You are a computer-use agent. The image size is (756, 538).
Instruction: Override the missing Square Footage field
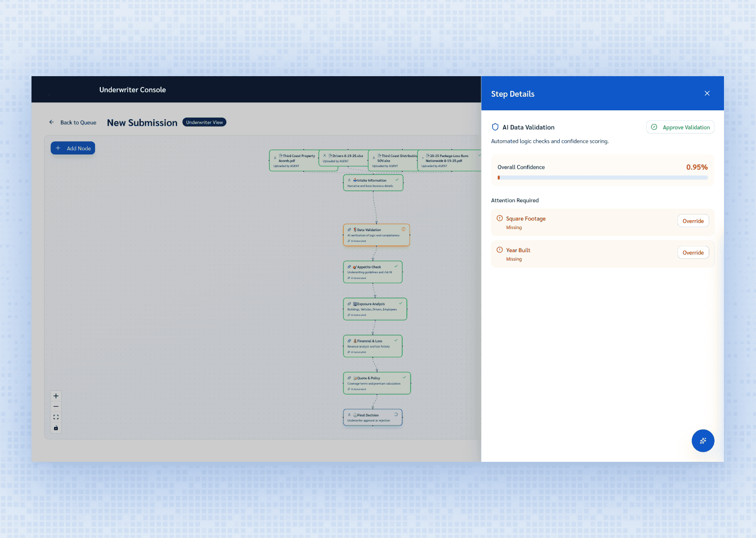[692, 221]
